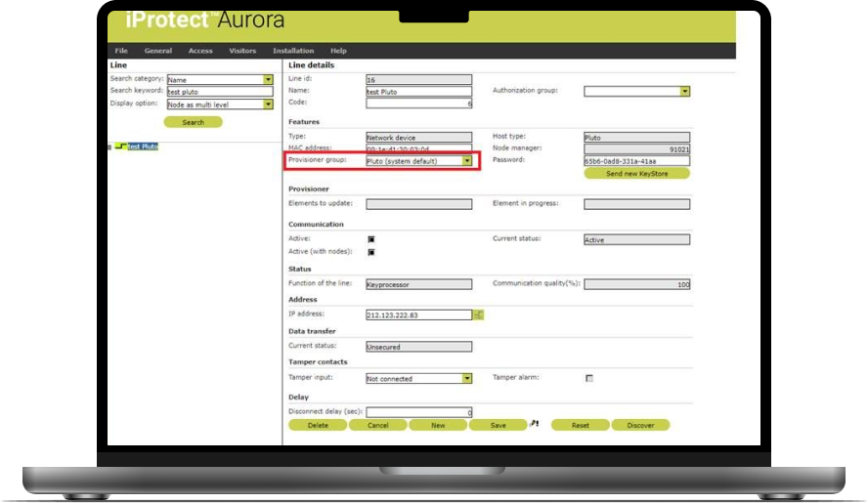Click the Search button

click(x=194, y=122)
